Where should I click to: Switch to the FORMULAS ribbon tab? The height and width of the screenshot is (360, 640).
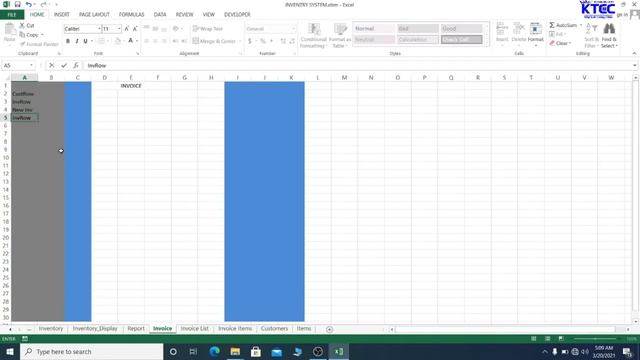click(x=131, y=15)
